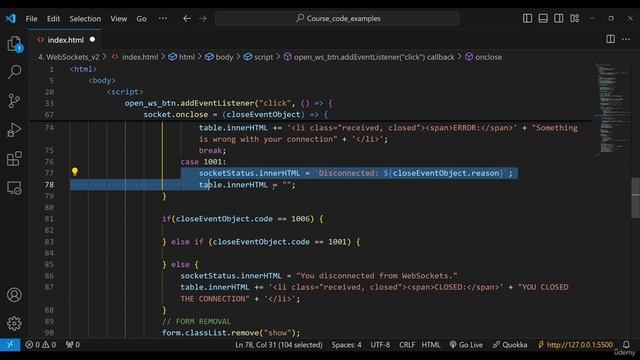The image size is (640, 360).
Task: Change end of line sequence CRLF
Action: (x=407, y=345)
